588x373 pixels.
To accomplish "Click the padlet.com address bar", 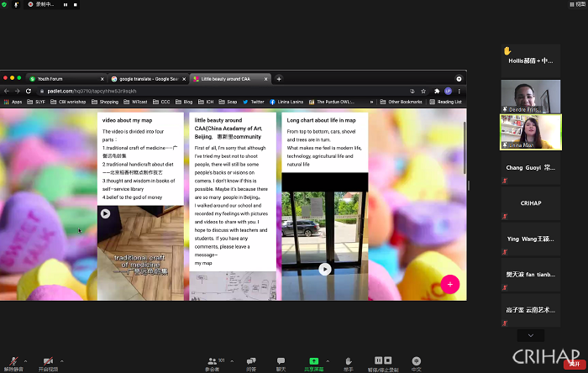I will coord(210,91).
